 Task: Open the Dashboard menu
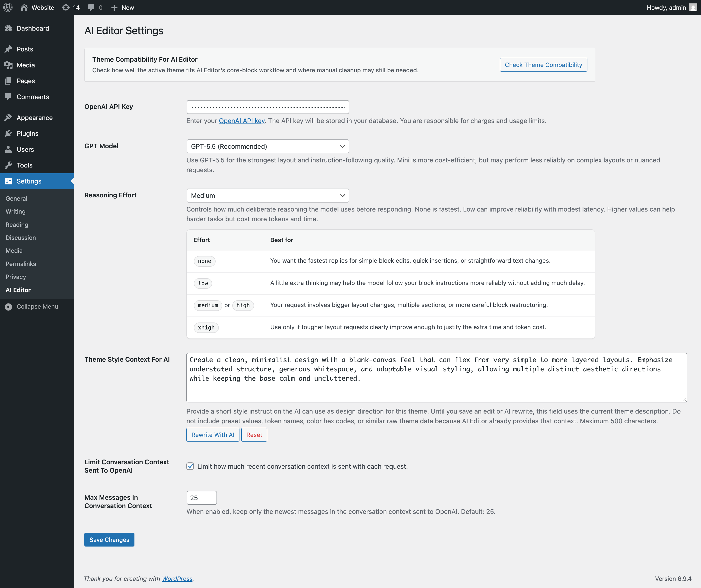(37, 28)
